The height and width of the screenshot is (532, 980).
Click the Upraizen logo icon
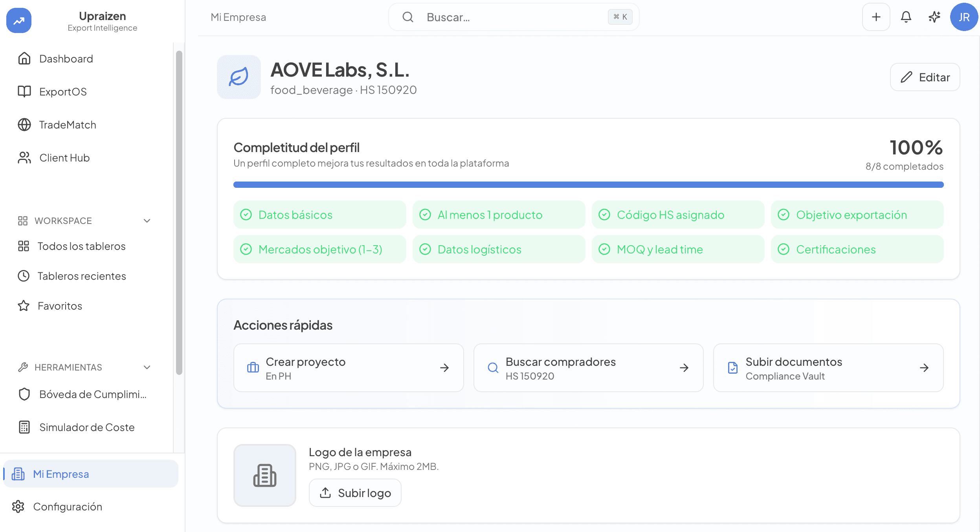pos(19,20)
